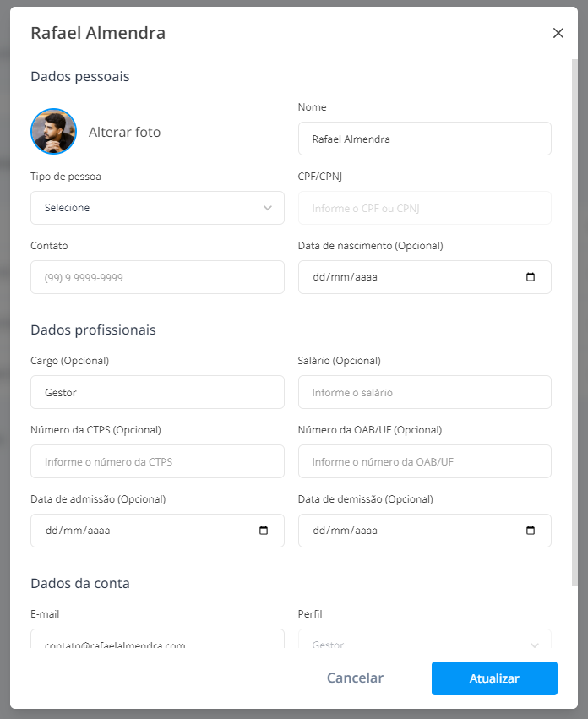Click the blue Atualizar button
588x719 pixels.
pyautogui.click(x=494, y=678)
